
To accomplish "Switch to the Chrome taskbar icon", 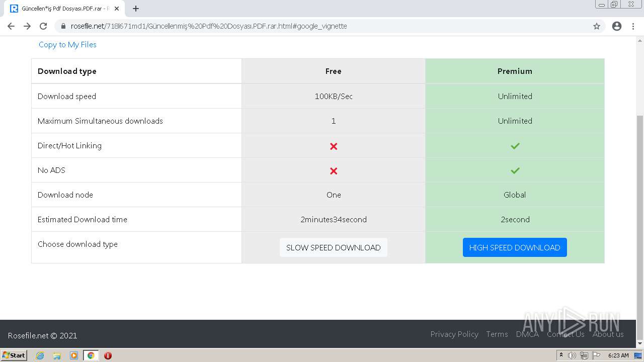I will (x=91, y=355).
